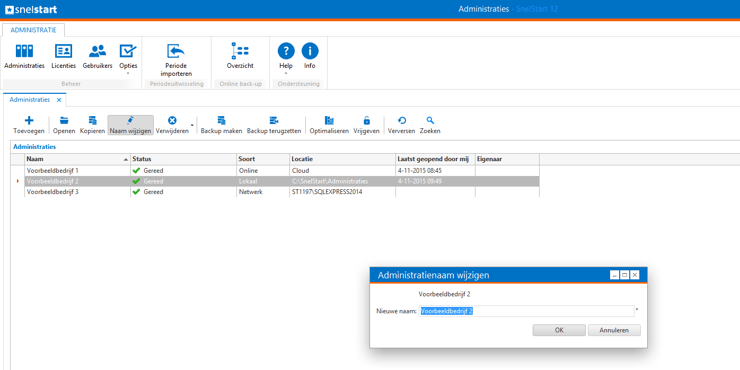Click the ST1197\SQLEXPRESS2014 location cell
This screenshot has height=370, width=740.
pos(343,192)
